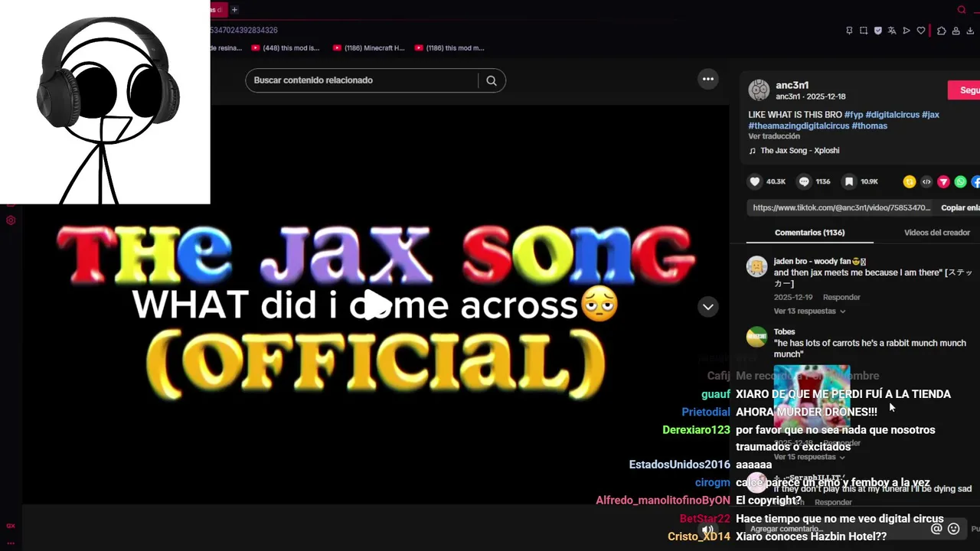Open the profile account icon in toolbar
This screenshot has width=980, height=551.
(955, 31)
